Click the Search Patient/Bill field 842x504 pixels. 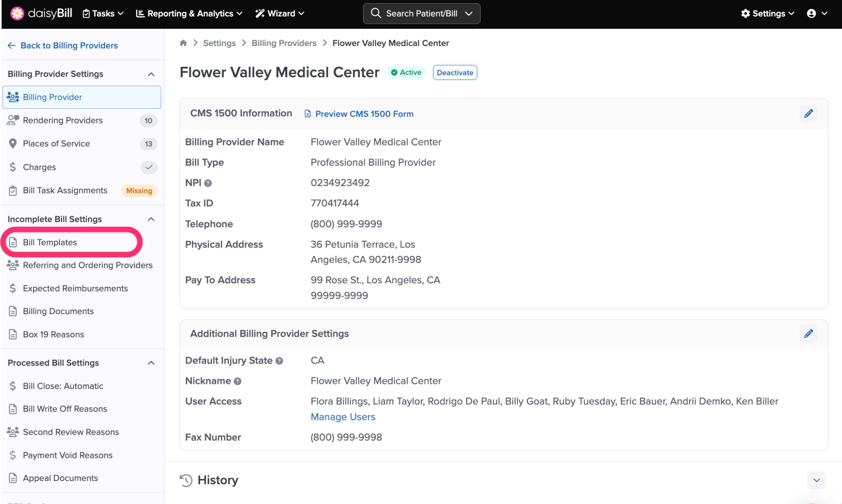point(421,14)
